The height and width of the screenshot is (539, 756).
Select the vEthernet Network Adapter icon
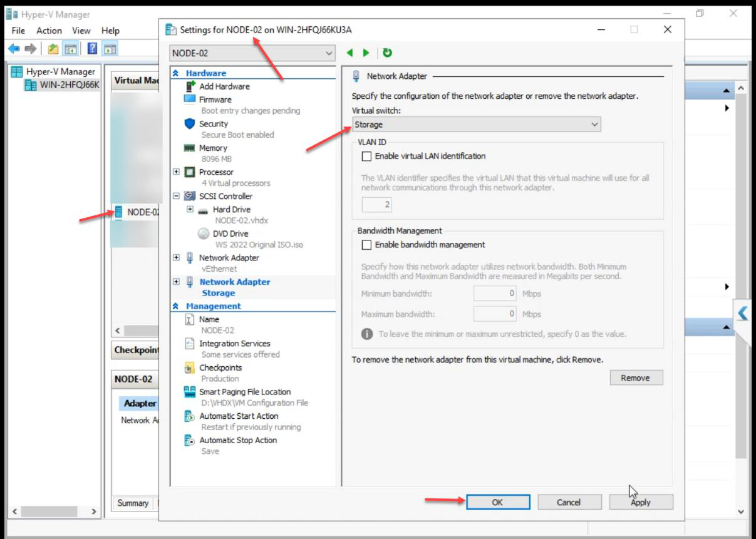190,257
